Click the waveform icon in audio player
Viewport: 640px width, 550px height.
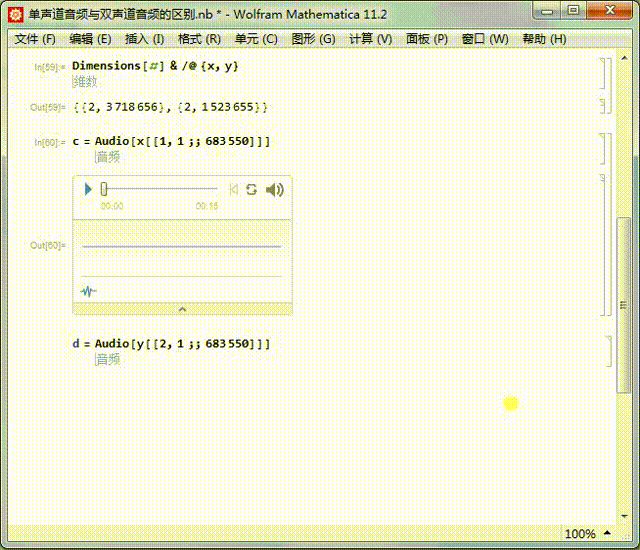click(x=89, y=291)
